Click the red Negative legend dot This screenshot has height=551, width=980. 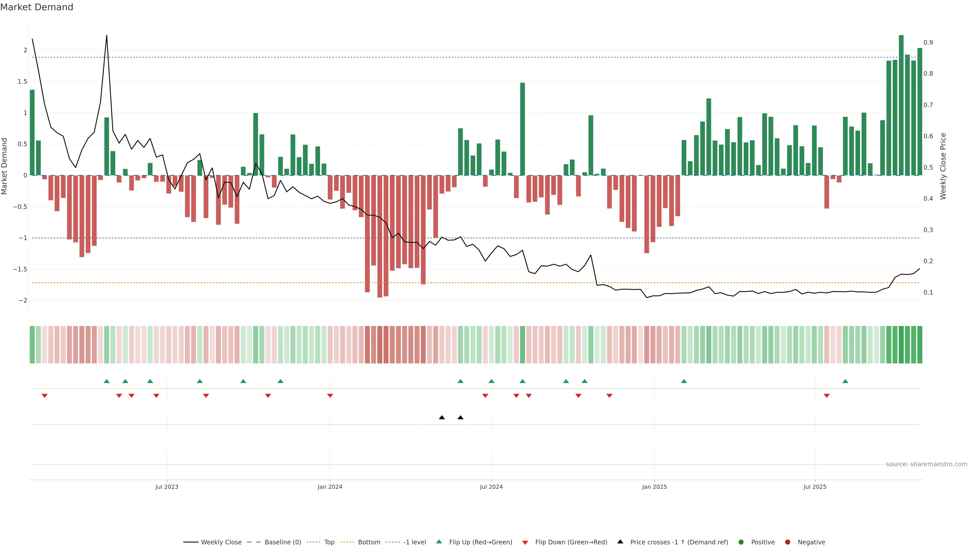coord(788,542)
